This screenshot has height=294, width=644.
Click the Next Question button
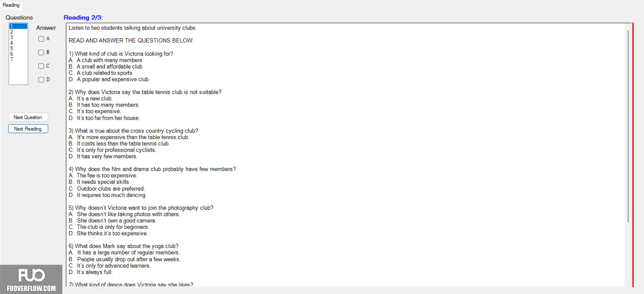pos(28,117)
